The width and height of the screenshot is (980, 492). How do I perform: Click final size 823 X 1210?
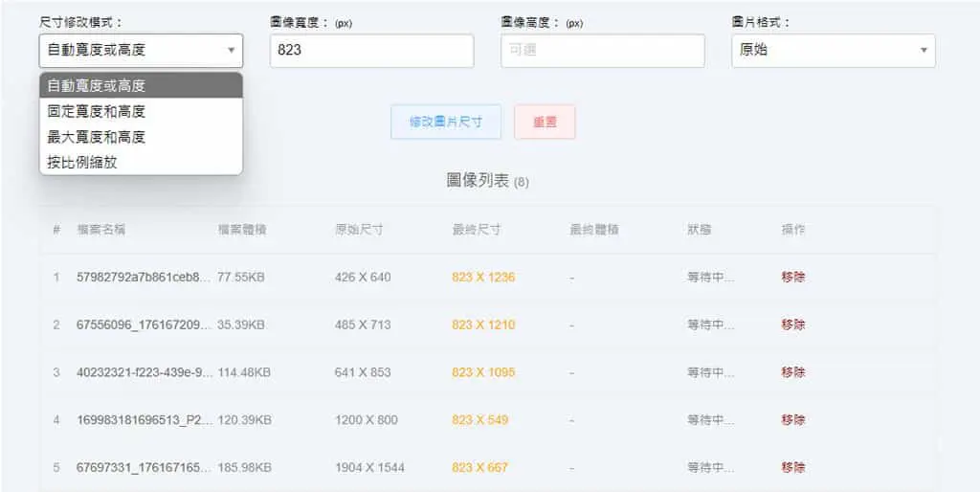483,324
